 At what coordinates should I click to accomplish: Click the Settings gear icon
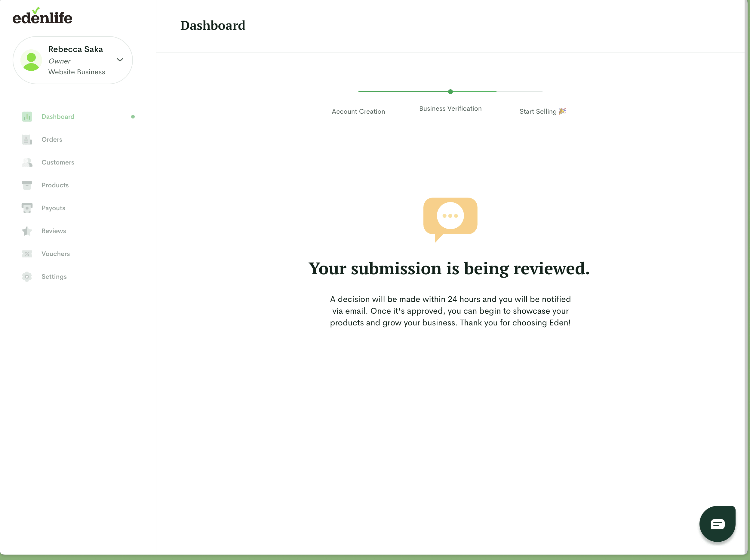click(x=27, y=277)
